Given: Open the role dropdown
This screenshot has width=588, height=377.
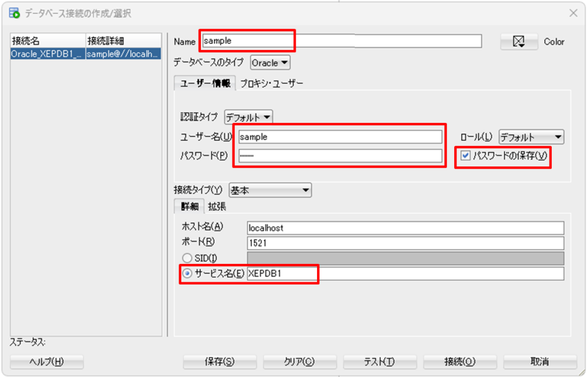Looking at the screenshot, I should (x=531, y=137).
